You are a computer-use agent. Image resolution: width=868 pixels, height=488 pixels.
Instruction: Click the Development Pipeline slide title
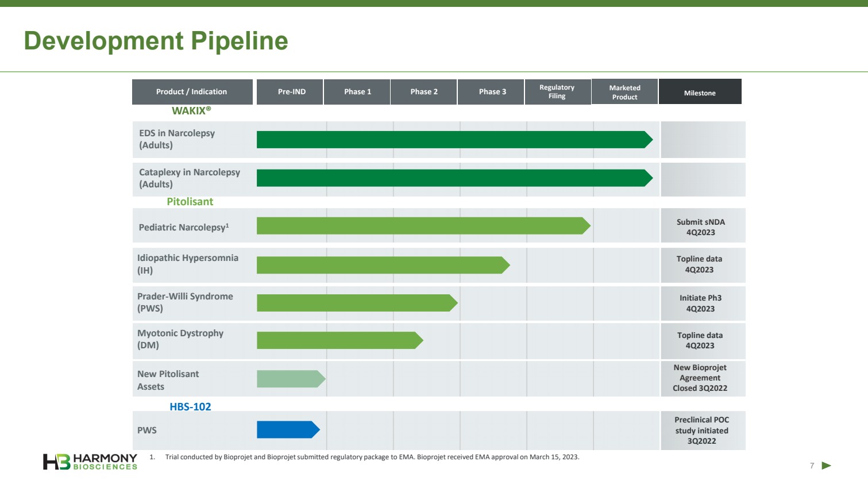point(156,41)
